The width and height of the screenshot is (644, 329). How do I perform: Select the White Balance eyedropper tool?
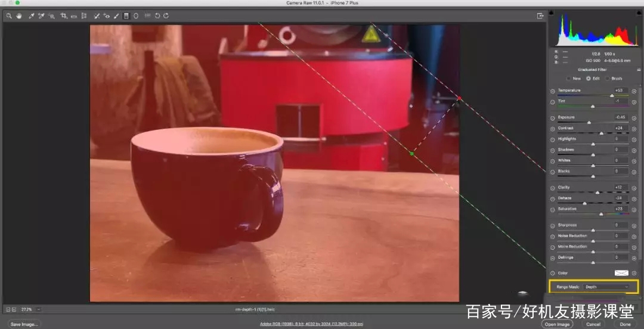coord(31,16)
